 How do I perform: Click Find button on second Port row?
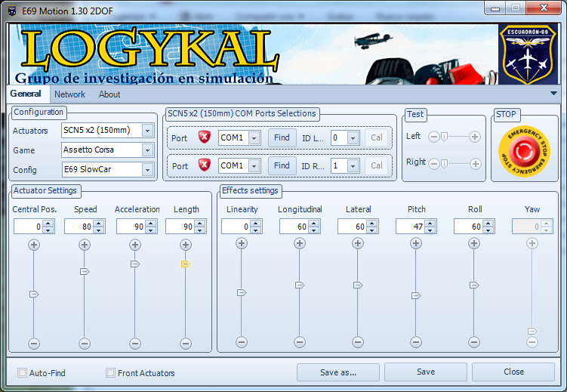(282, 165)
